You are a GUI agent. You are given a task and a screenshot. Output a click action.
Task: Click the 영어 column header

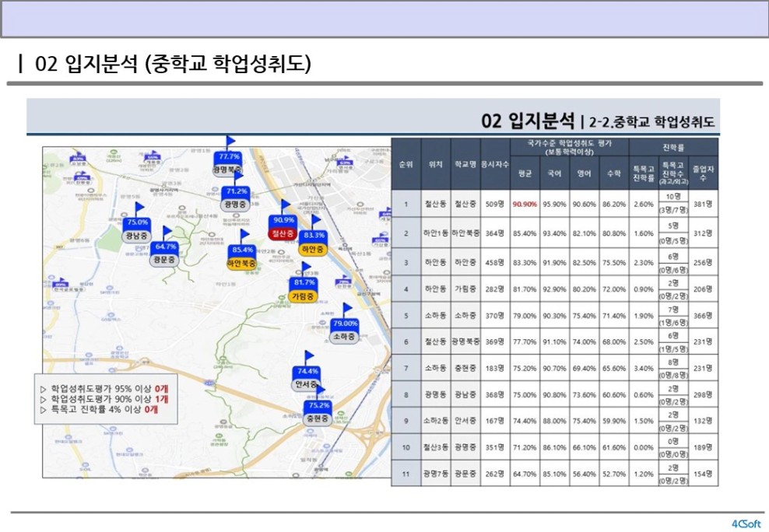click(x=584, y=173)
